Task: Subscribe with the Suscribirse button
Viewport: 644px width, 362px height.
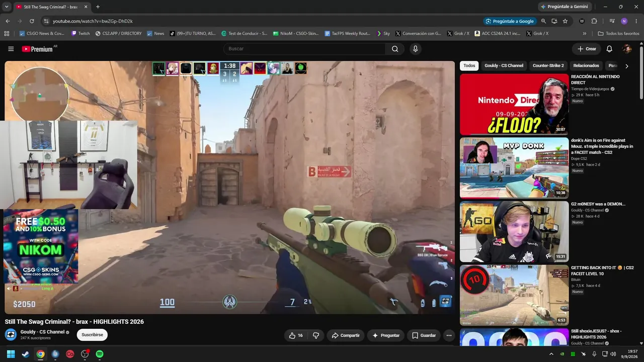Action: point(92,335)
